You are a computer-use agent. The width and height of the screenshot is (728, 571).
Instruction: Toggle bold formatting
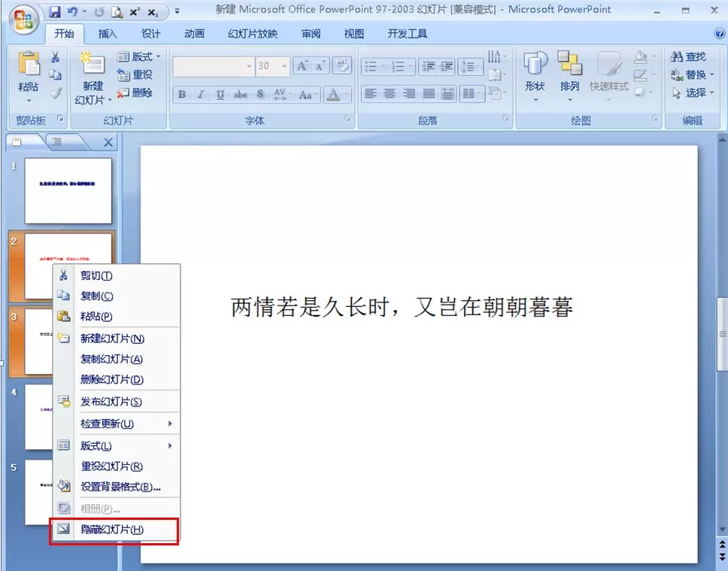pos(182,94)
